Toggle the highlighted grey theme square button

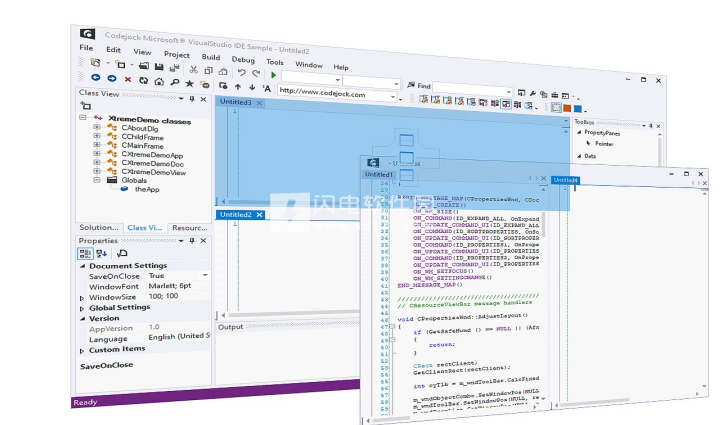click(x=556, y=107)
